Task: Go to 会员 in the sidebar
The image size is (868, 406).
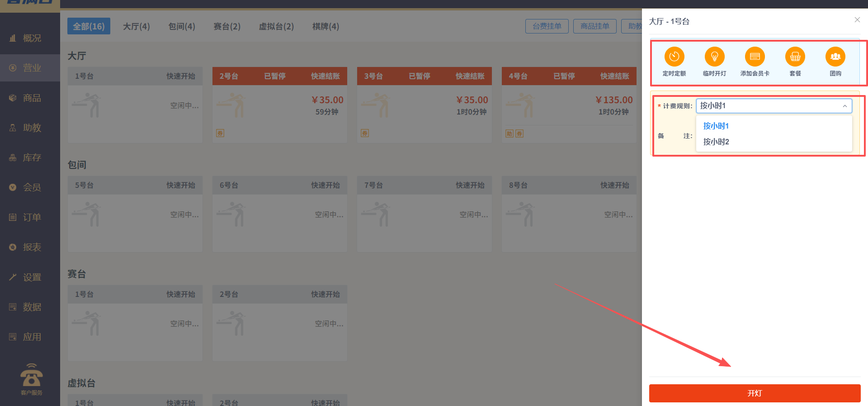Action: point(31,187)
